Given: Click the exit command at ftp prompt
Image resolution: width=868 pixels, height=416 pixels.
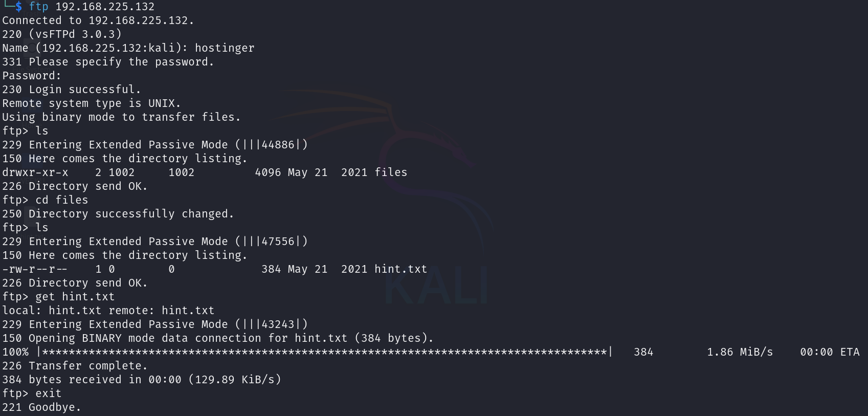Looking at the screenshot, I should pyautogui.click(x=49, y=393).
